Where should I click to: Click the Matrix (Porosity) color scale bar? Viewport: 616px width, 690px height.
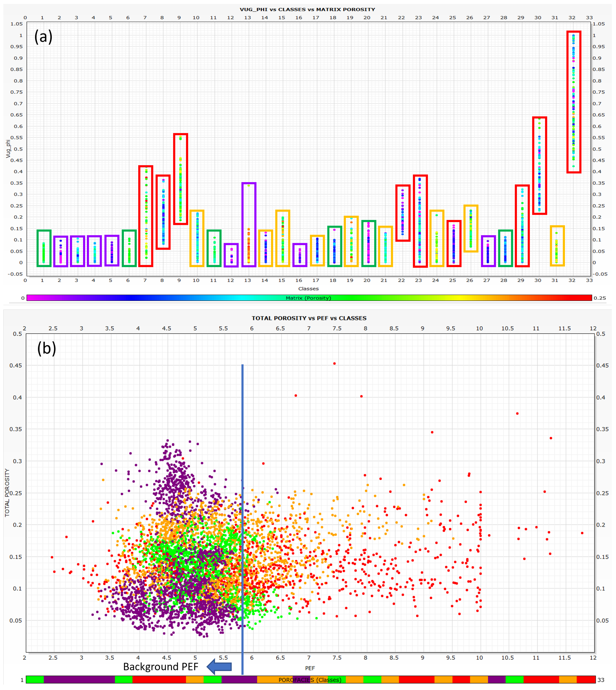[x=309, y=298]
